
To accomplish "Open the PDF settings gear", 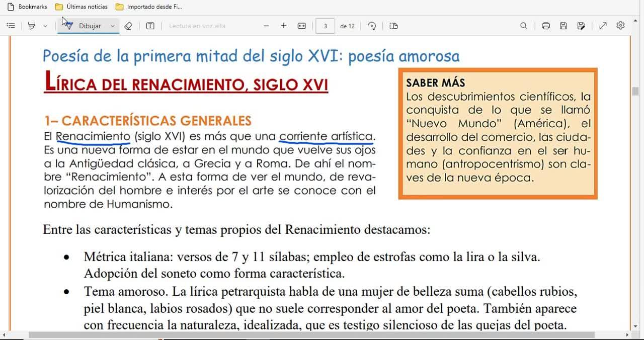I will (620, 26).
